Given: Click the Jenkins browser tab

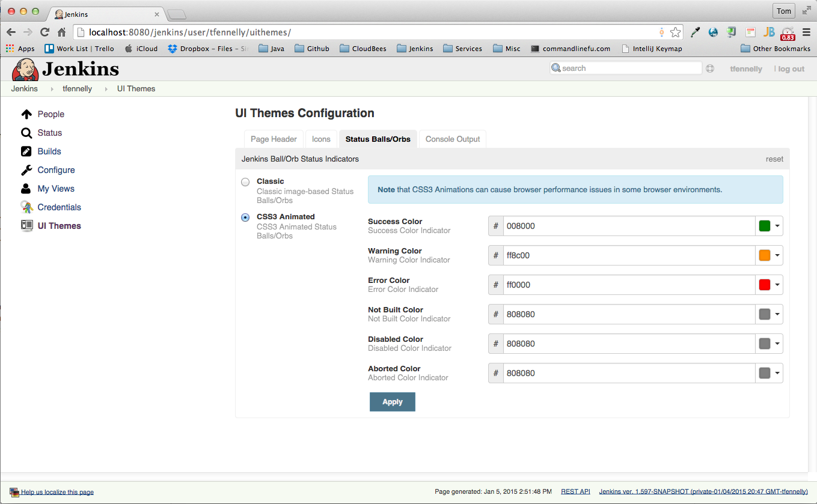Looking at the screenshot, I should (106, 14).
